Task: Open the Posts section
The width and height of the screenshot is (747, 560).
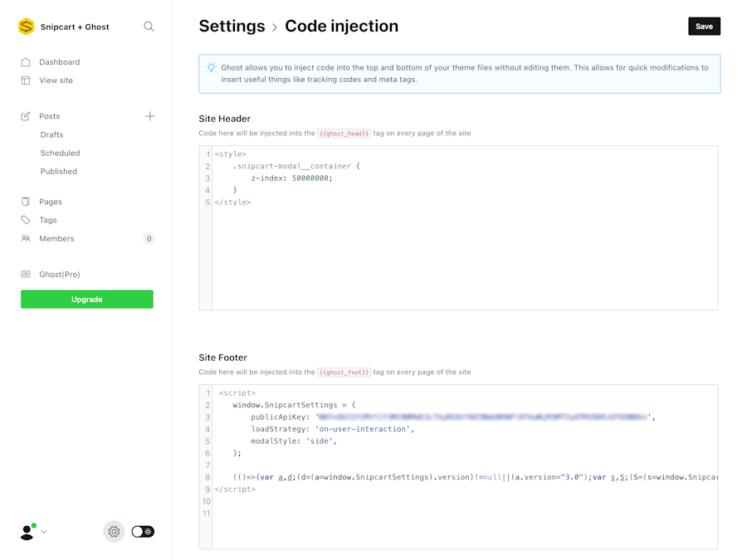Action: pos(50,116)
